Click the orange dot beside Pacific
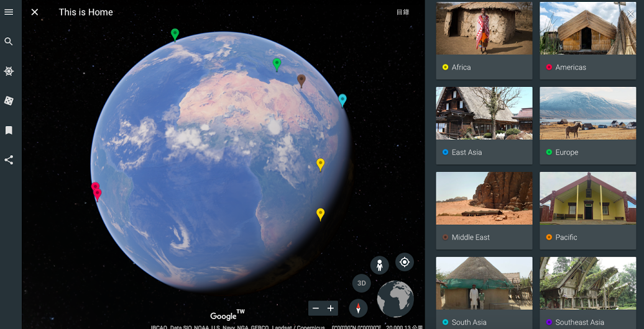 coord(549,237)
